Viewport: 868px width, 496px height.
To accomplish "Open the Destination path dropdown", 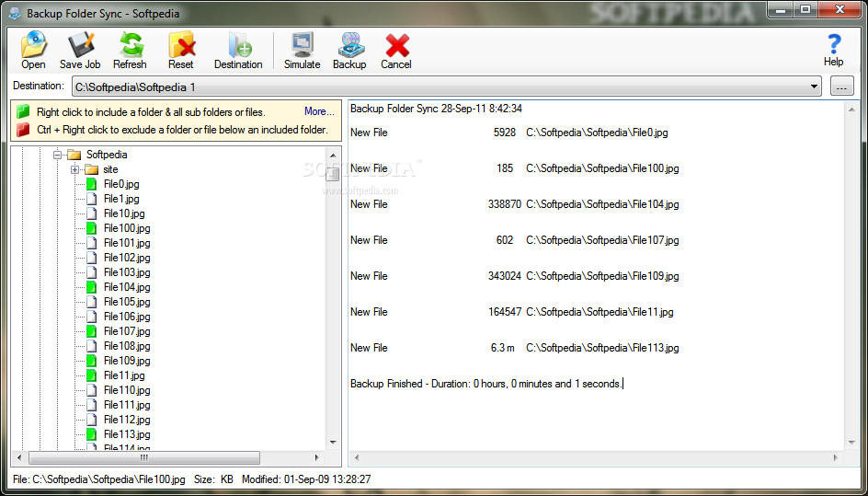I will click(814, 87).
